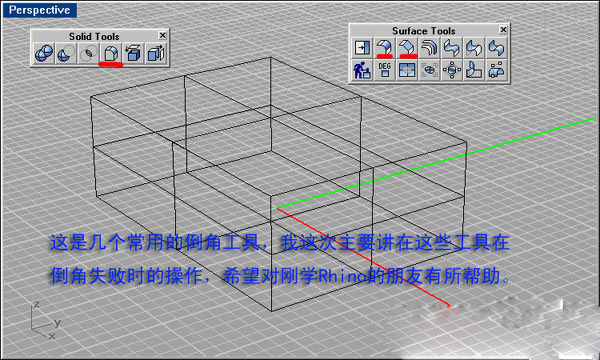The width and height of the screenshot is (600, 360).
Task: Close the Solid Tools toolbar
Action: point(163,35)
